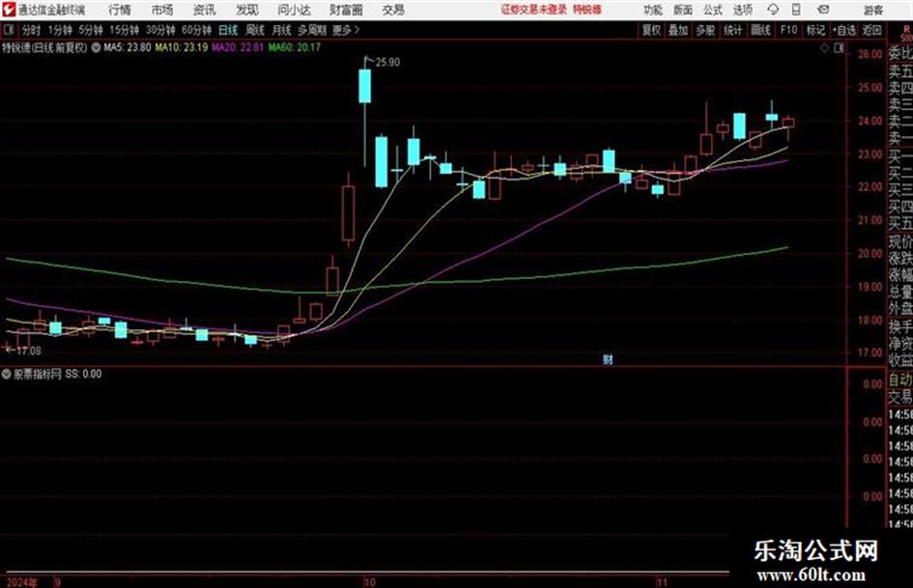This screenshot has width=913, height=588.
Task: Click the 现价 label in quote panel
Action: [900, 242]
